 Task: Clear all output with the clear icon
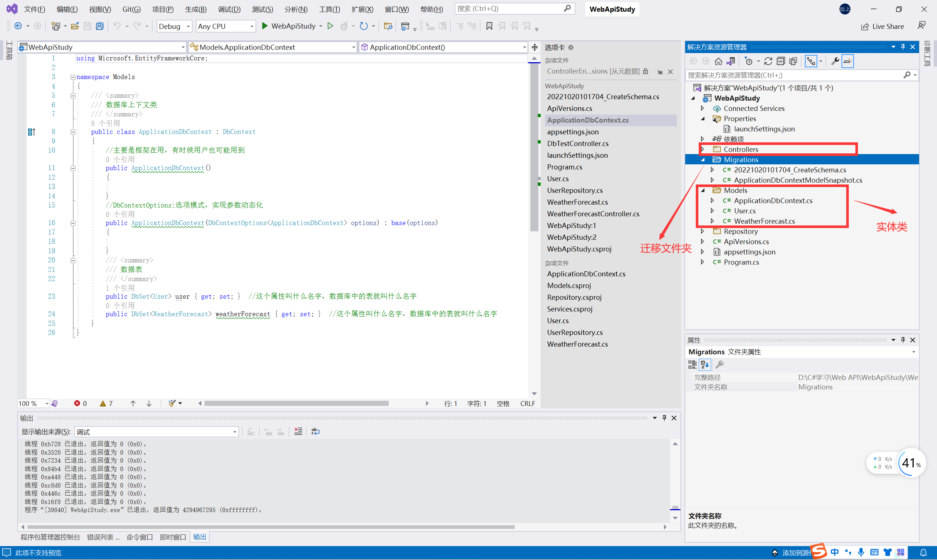[298, 432]
